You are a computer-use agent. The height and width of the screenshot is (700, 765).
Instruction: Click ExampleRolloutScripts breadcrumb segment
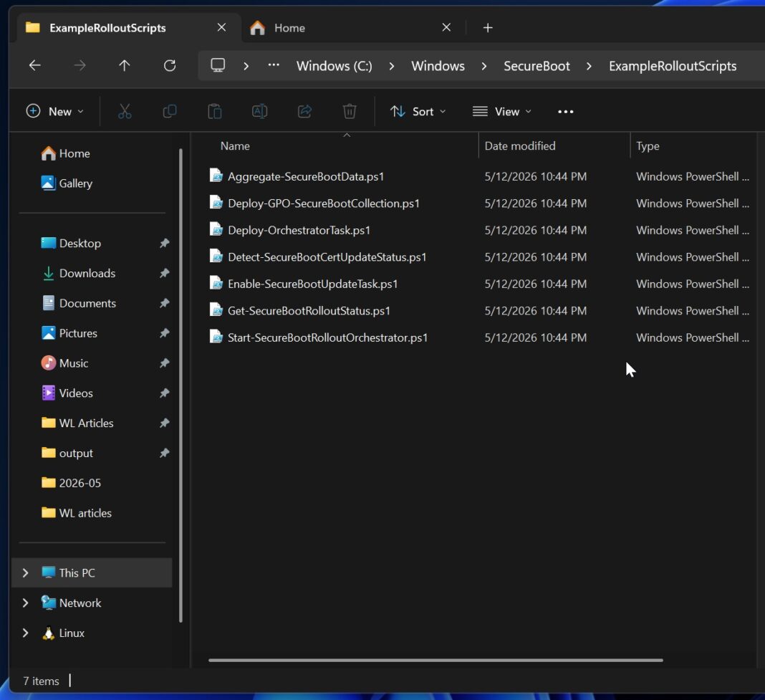pyautogui.click(x=673, y=66)
